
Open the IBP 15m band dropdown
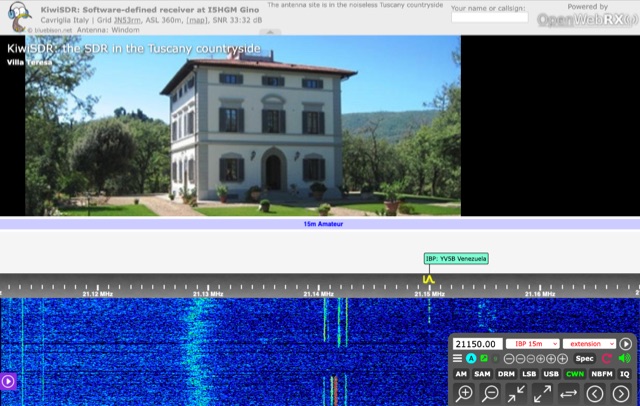[x=531, y=343]
